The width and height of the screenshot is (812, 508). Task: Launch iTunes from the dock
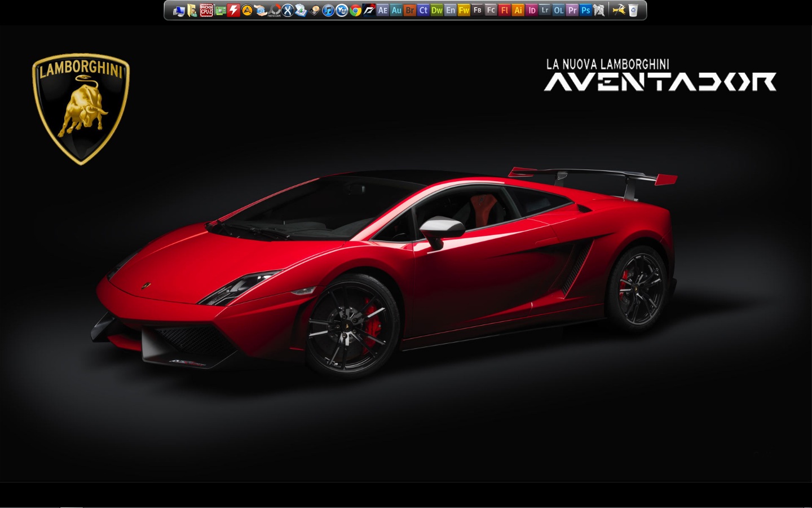tap(328, 10)
